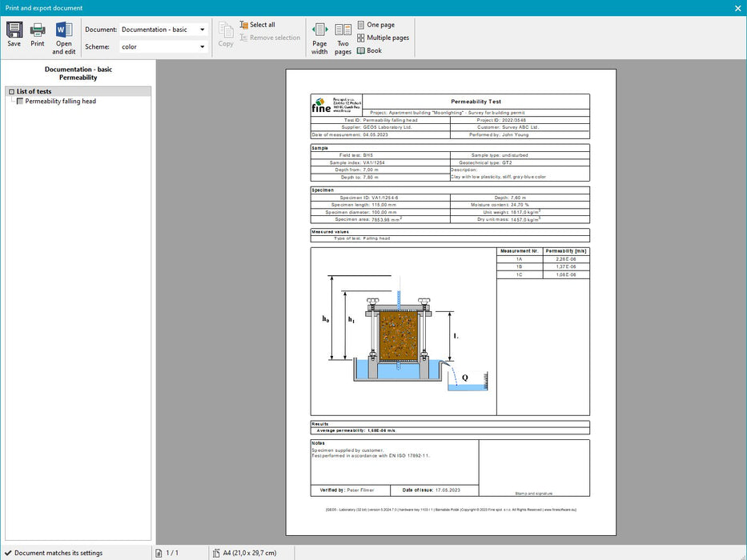Click the document page preview
This screenshot has height=560, width=747.
[451, 302]
